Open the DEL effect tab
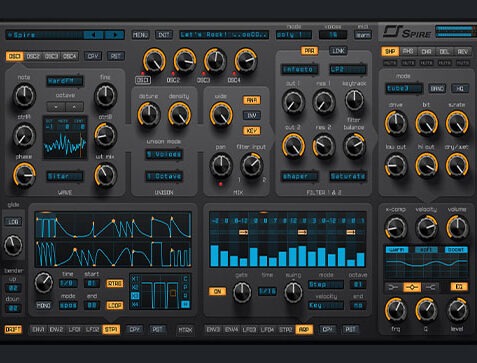This screenshot has height=363, width=477. tap(445, 51)
